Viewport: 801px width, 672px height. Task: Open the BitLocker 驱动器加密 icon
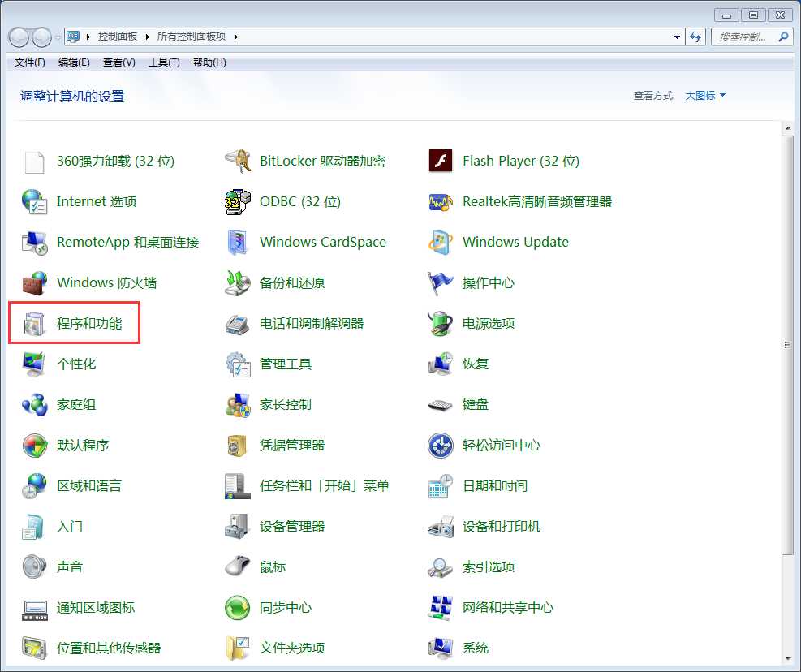[238, 162]
